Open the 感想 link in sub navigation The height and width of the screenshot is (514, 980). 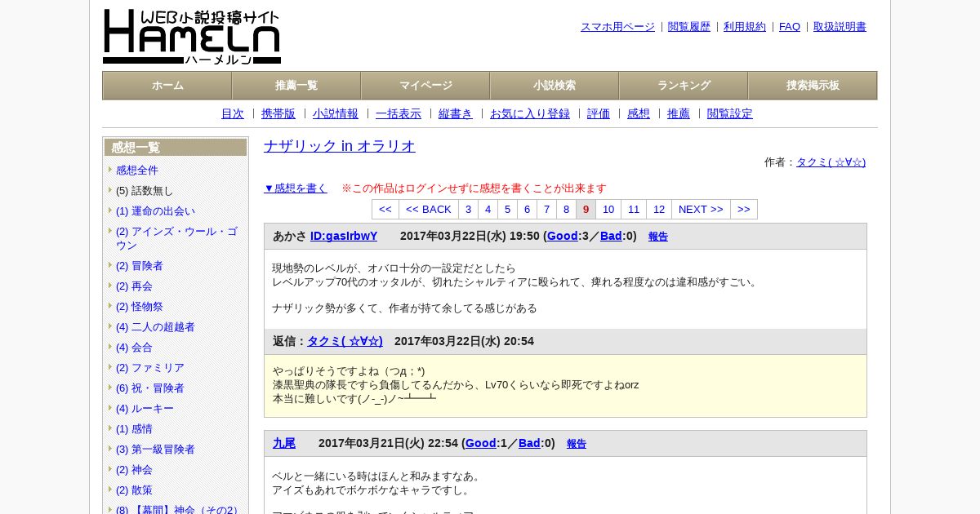click(x=639, y=114)
